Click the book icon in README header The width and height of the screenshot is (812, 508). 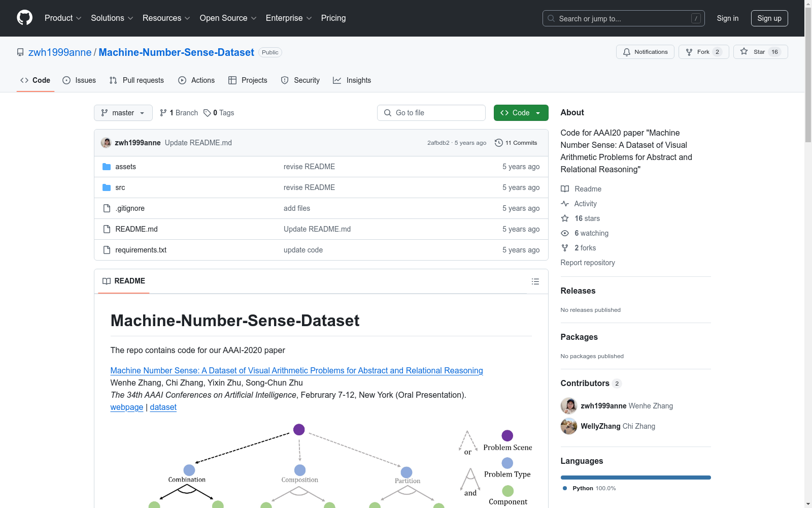tap(107, 281)
